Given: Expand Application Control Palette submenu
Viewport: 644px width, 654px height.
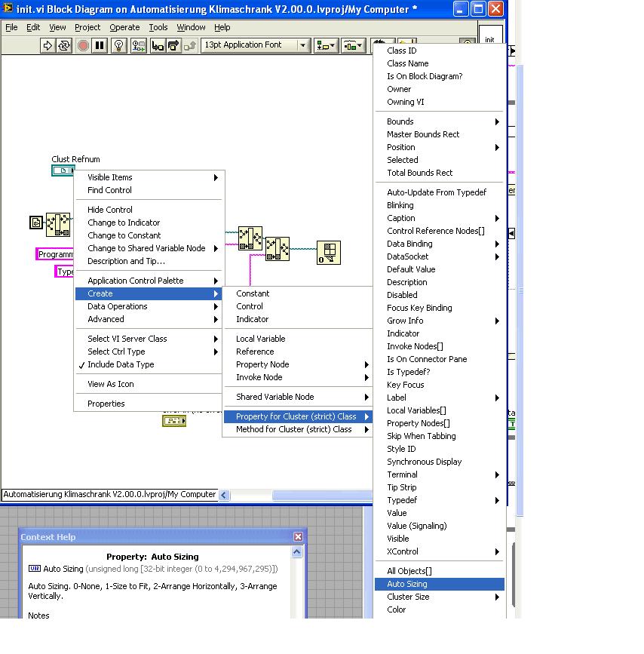Looking at the screenshot, I should (x=149, y=281).
